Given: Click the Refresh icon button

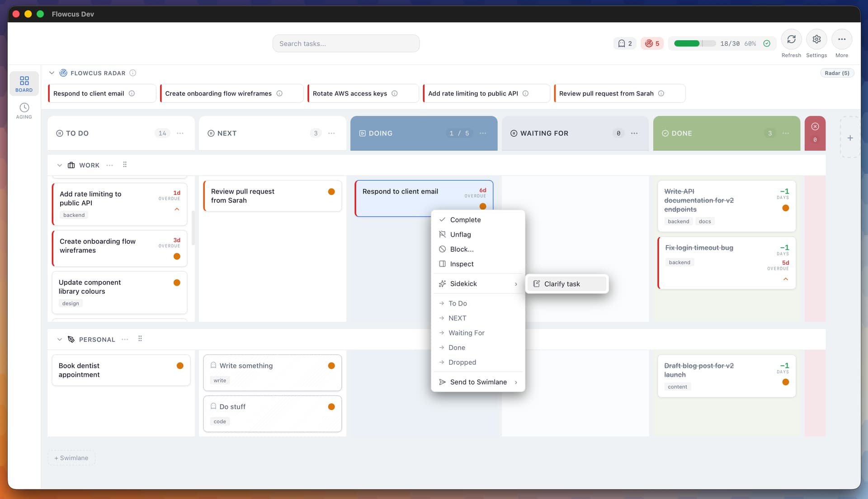Looking at the screenshot, I should point(791,39).
